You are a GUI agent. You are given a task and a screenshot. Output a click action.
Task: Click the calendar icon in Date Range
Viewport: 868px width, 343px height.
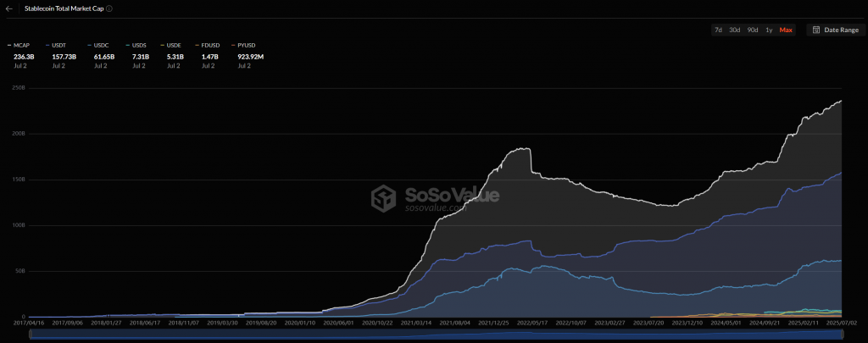815,30
